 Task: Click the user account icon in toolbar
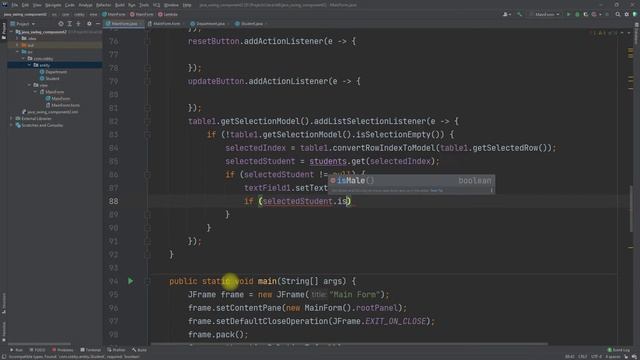(x=507, y=14)
